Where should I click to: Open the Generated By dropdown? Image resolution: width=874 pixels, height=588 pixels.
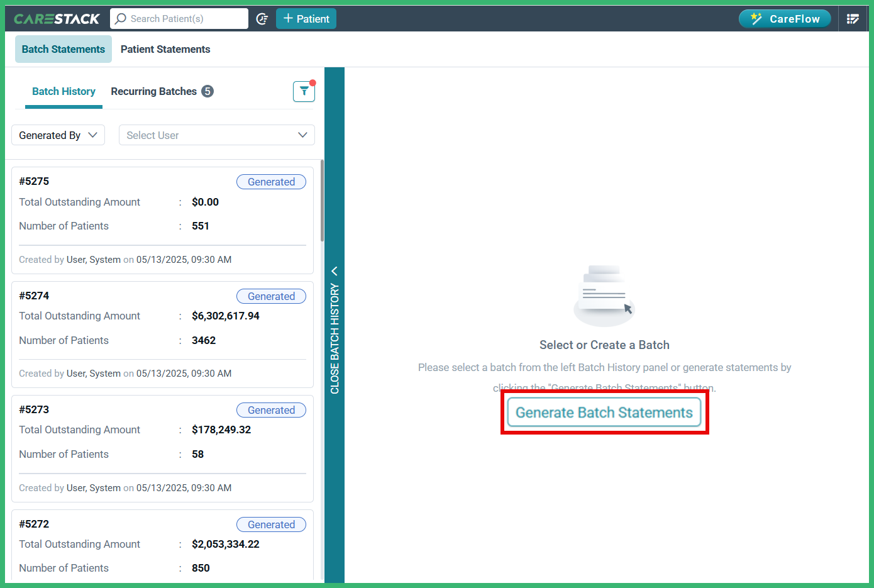tap(58, 135)
